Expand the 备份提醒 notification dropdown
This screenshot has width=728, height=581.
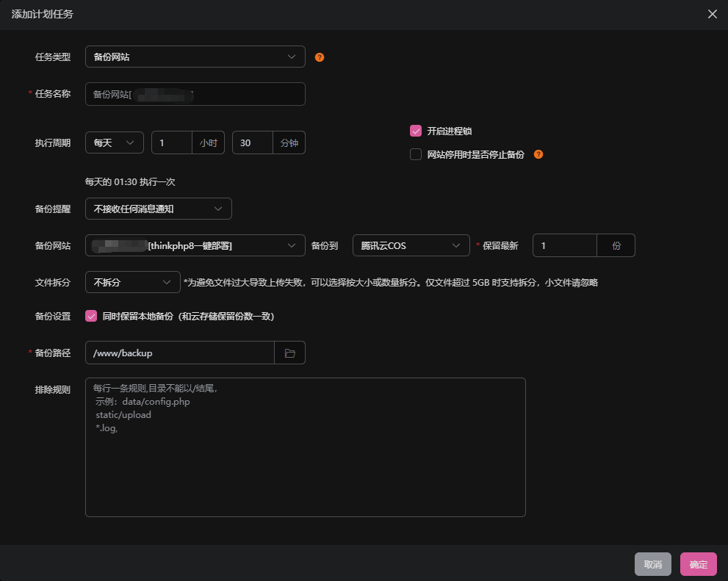(158, 209)
